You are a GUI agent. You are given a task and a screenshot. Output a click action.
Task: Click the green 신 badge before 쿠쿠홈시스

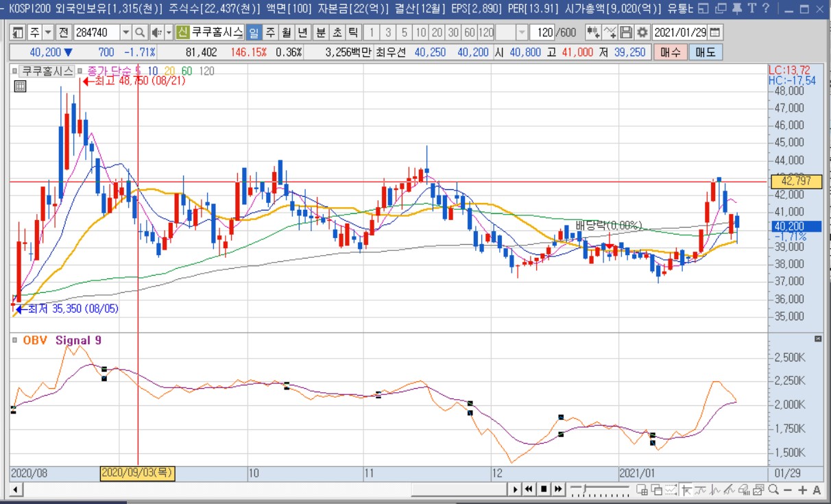[182, 33]
